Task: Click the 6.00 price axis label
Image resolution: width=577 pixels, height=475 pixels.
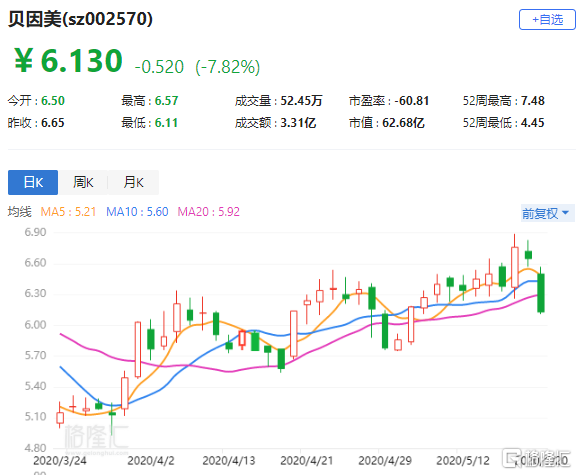Action: click(x=35, y=325)
